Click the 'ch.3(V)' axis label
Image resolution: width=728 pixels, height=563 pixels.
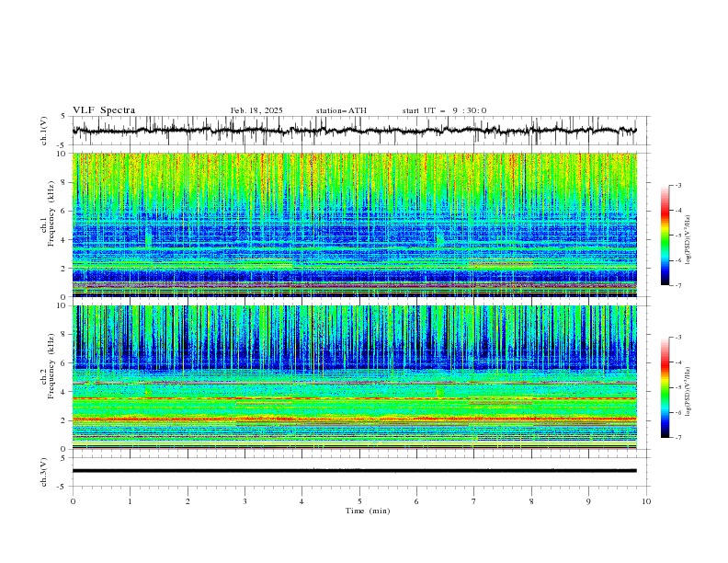pyautogui.click(x=44, y=472)
